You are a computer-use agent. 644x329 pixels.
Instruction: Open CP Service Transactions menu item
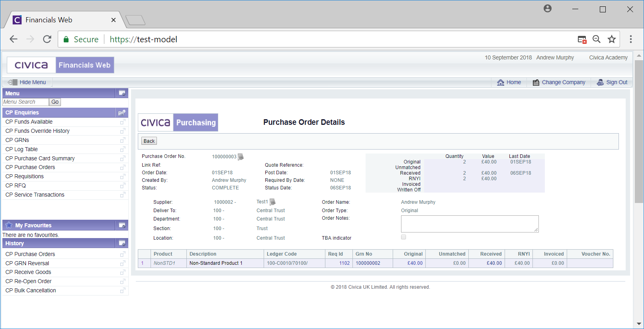pos(35,195)
